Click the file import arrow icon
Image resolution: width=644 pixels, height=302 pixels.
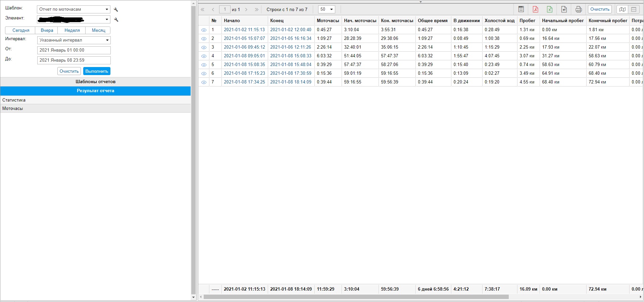click(x=564, y=9)
